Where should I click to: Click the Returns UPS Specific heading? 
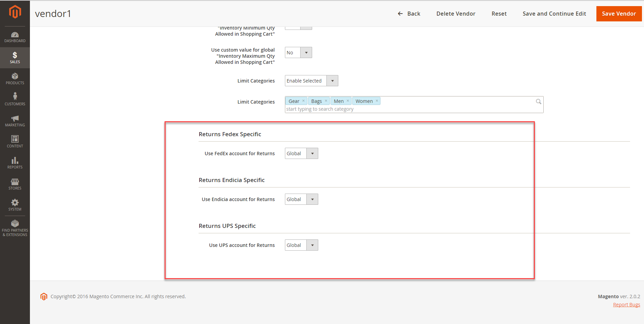coord(227,226)
